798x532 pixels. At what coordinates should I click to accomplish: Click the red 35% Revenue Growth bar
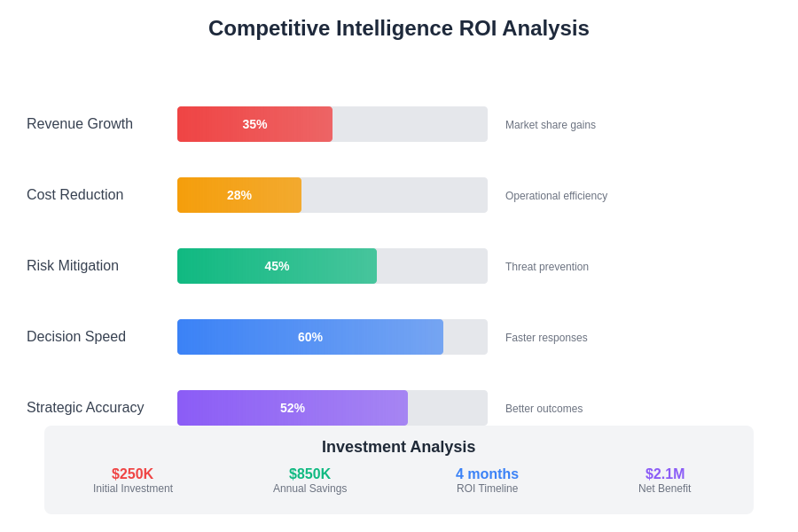254,124
